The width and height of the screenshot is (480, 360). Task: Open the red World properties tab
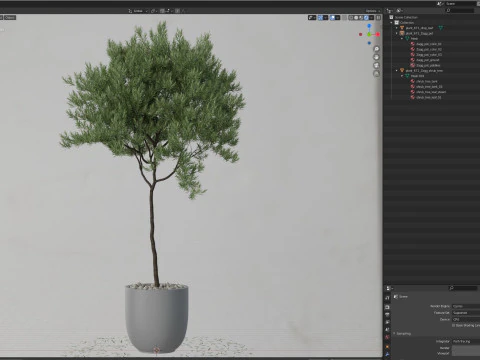pyautogui.click(x=387, y=338)
